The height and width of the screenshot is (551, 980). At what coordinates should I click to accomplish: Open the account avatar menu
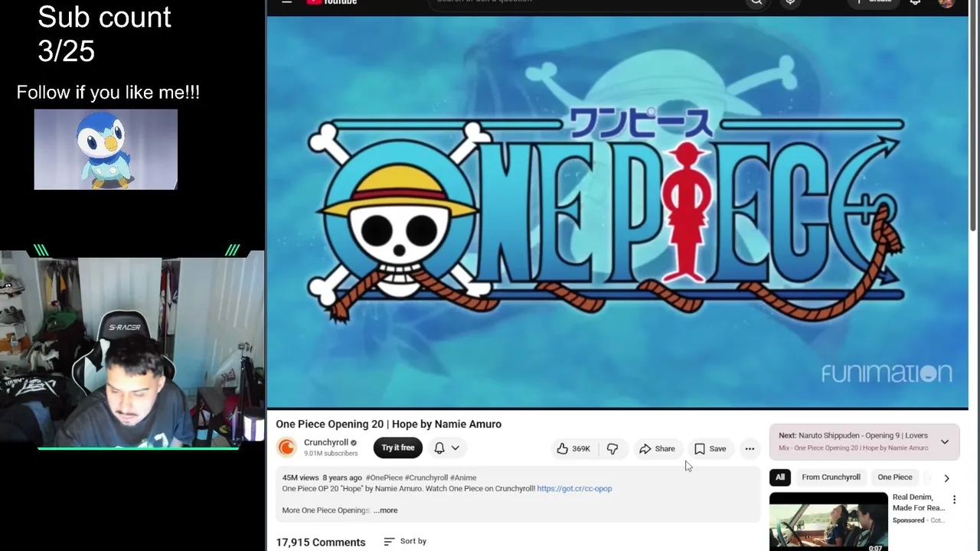tap(946, 2)
